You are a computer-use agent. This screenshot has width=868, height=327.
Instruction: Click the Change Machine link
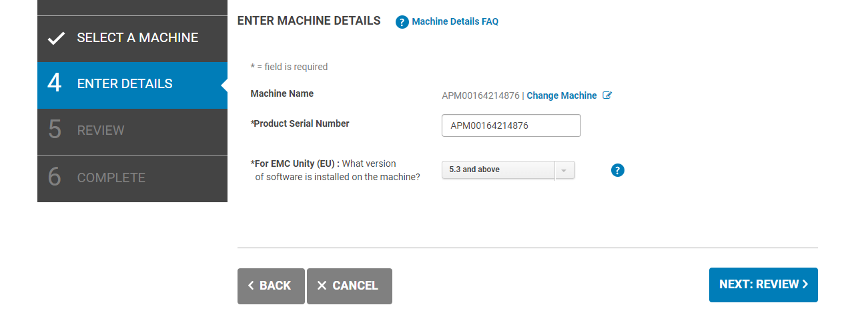(561, 95)
